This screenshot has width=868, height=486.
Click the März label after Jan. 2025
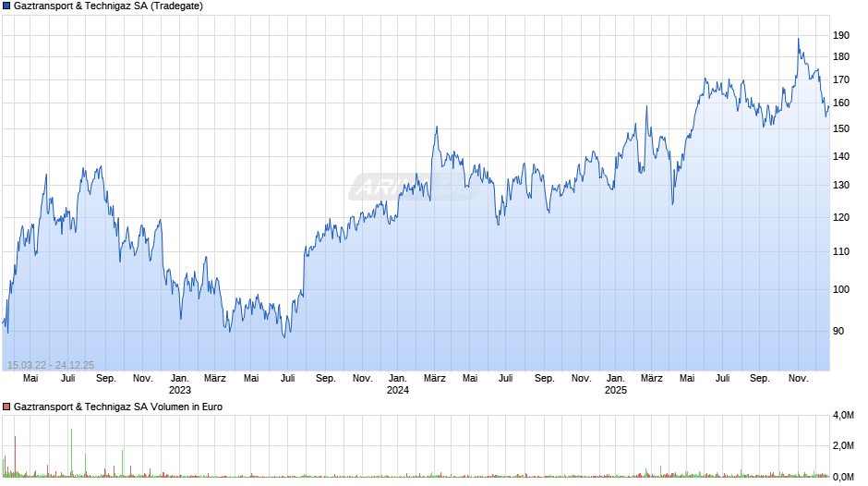tap(652, 379)
